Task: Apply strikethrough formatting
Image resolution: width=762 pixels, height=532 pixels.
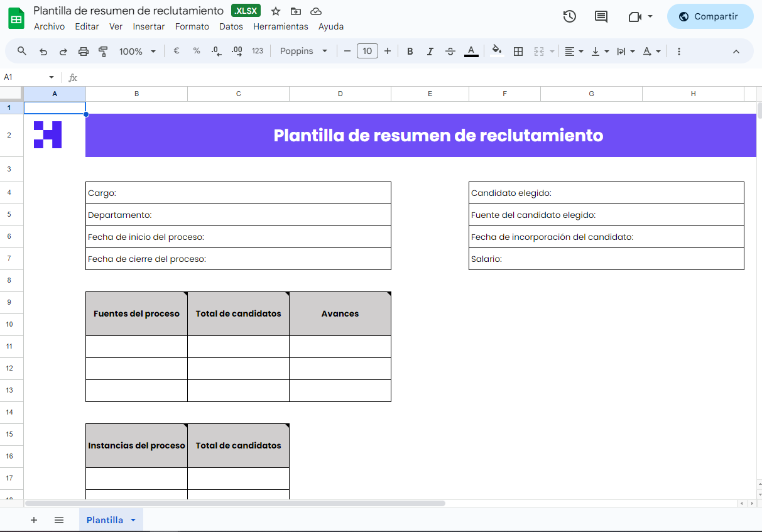Action: [x=450, y=51]
